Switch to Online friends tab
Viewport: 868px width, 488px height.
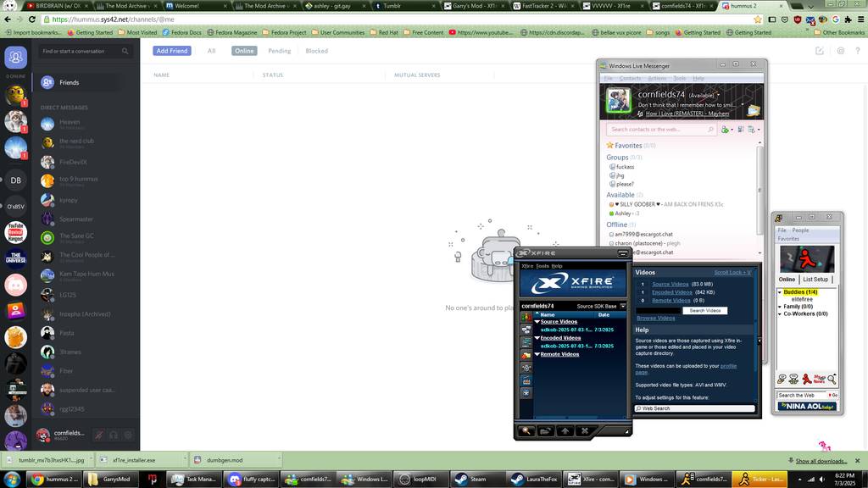[244, 51]
